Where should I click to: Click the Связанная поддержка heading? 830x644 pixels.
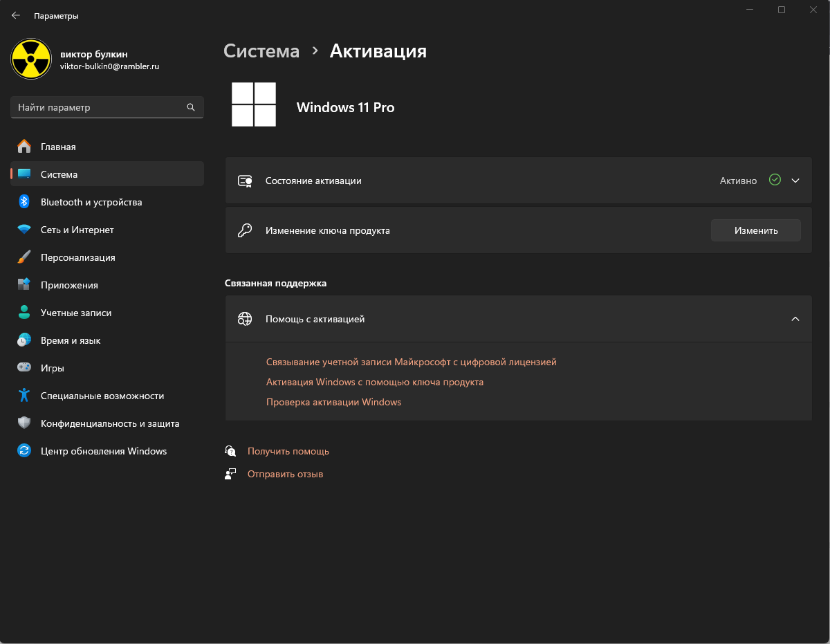(276, 283)
